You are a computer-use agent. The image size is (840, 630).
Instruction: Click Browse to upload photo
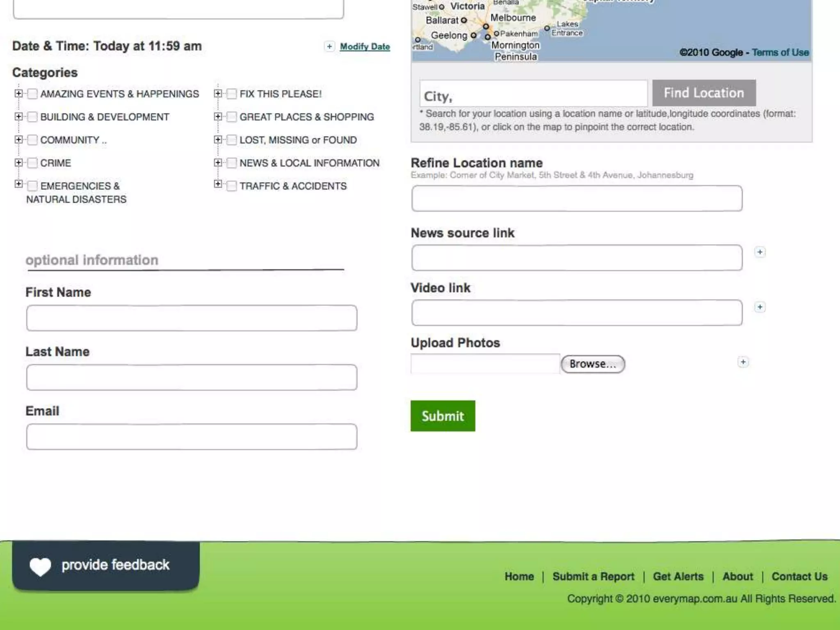(x=593, y=364)
